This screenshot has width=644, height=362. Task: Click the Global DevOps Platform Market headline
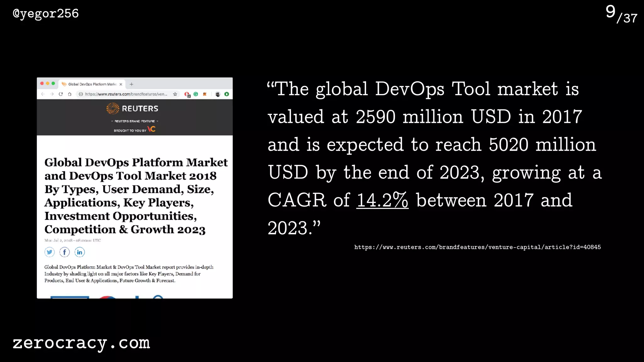(x=136, y=196)
